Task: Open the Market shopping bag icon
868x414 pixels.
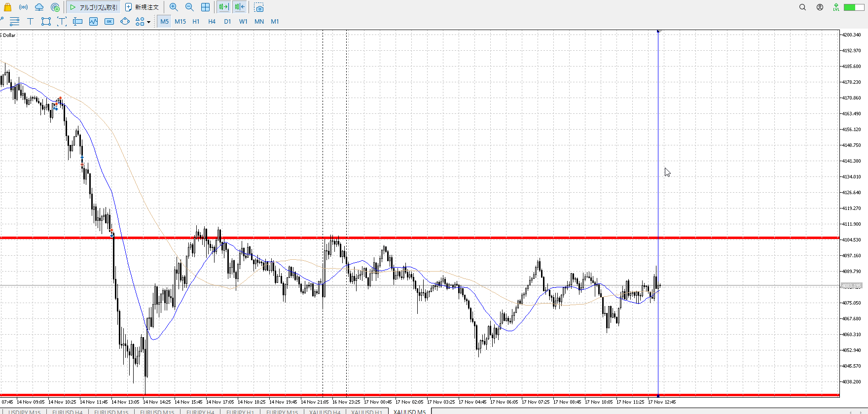Action: [x=7, y=7]
